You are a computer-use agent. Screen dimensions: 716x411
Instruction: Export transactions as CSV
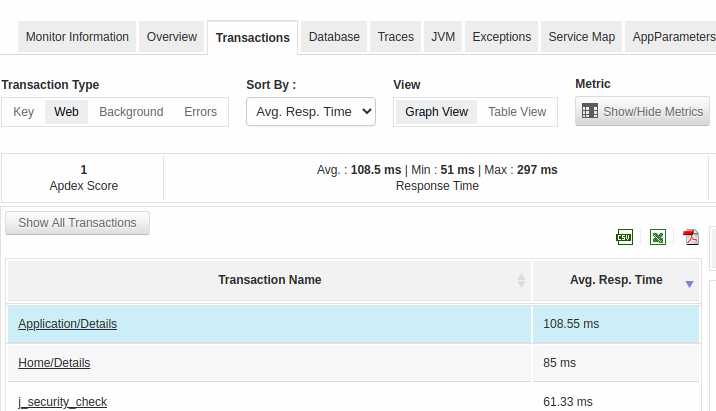(624, 237)
